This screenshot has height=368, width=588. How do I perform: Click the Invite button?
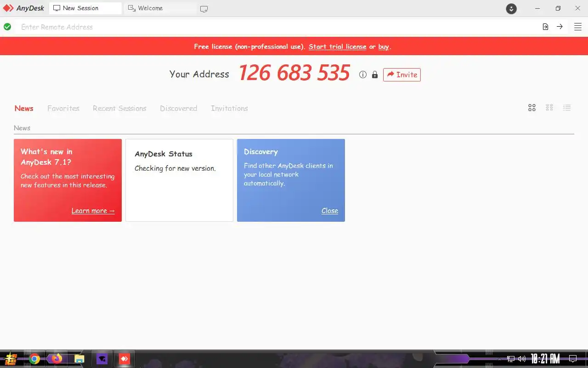(x=402, y=75)
